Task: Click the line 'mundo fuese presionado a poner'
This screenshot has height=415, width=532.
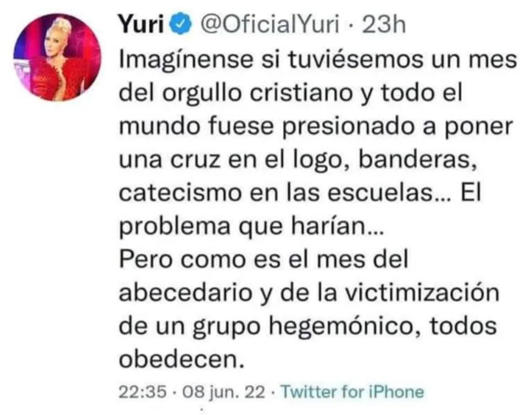Action: tap(315, 127)
